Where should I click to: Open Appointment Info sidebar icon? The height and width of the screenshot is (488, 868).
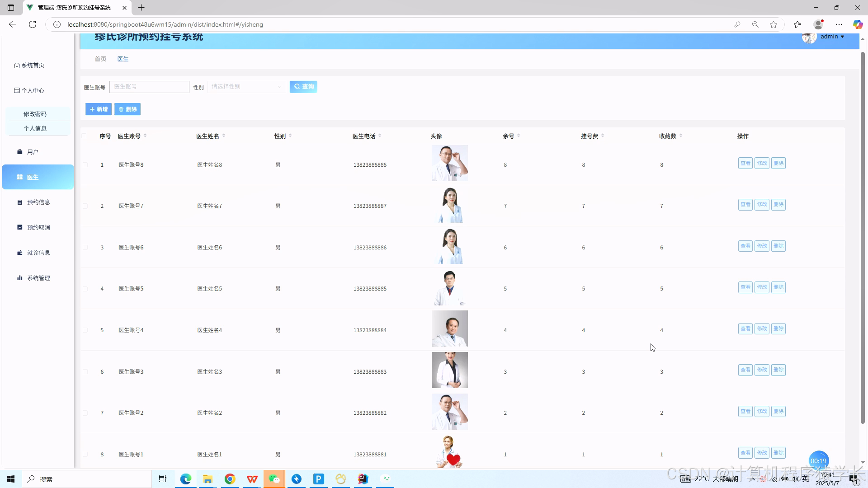pyautogui.click(x=19, y=202)
